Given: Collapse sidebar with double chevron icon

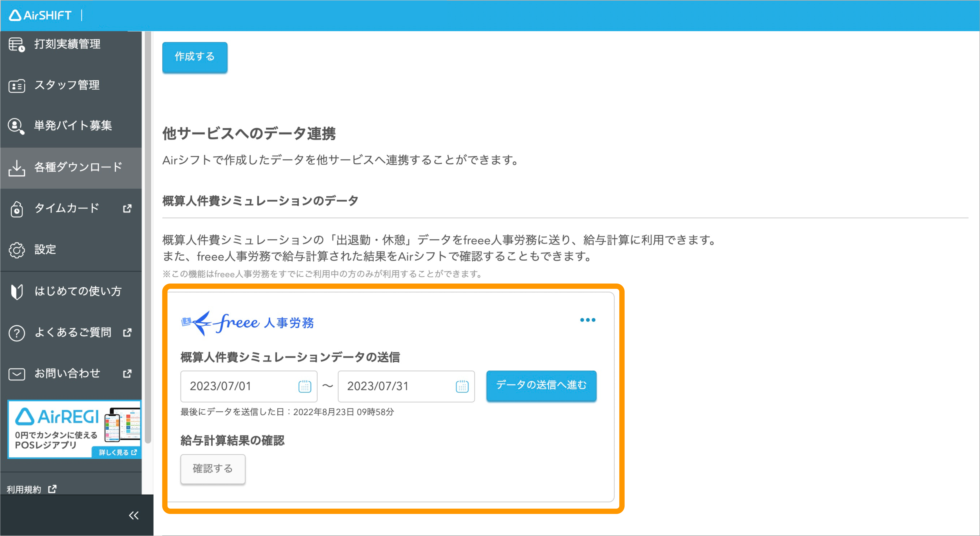Looking at the screenshot, I should [x=134, y=515].
